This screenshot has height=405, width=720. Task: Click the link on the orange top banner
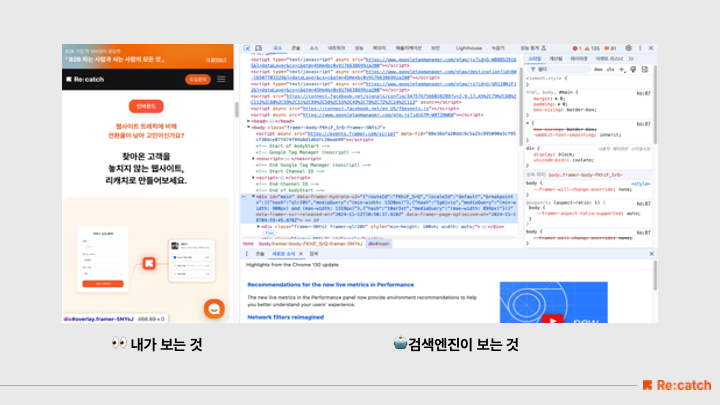(x=216, y=60)
